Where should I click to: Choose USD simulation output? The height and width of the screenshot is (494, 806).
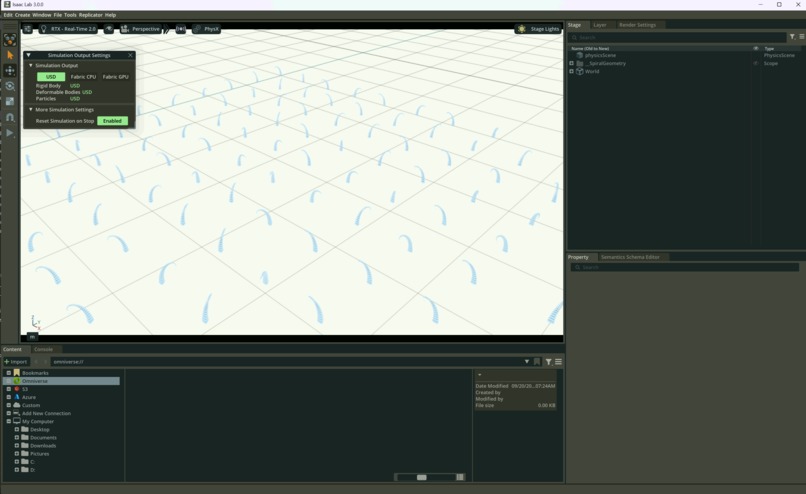coord(51,77)
